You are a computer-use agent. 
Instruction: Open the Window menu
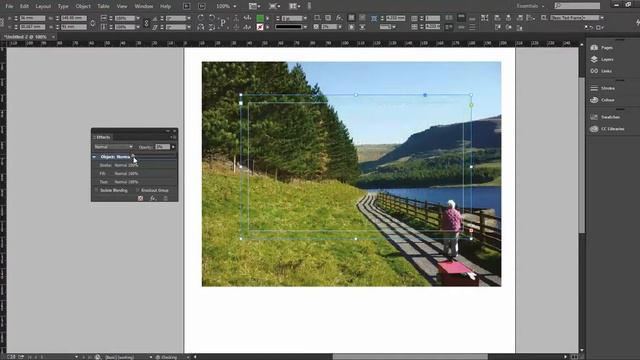coord(144,6)
